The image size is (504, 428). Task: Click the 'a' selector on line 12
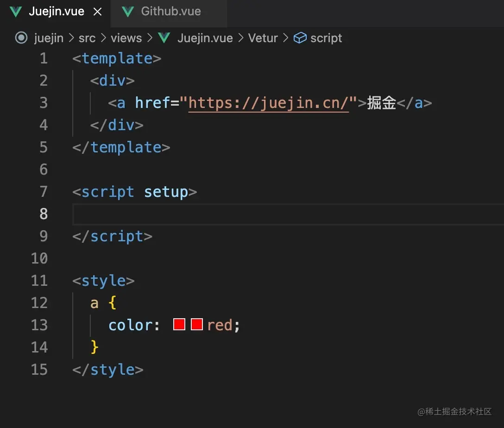[94, 303]
